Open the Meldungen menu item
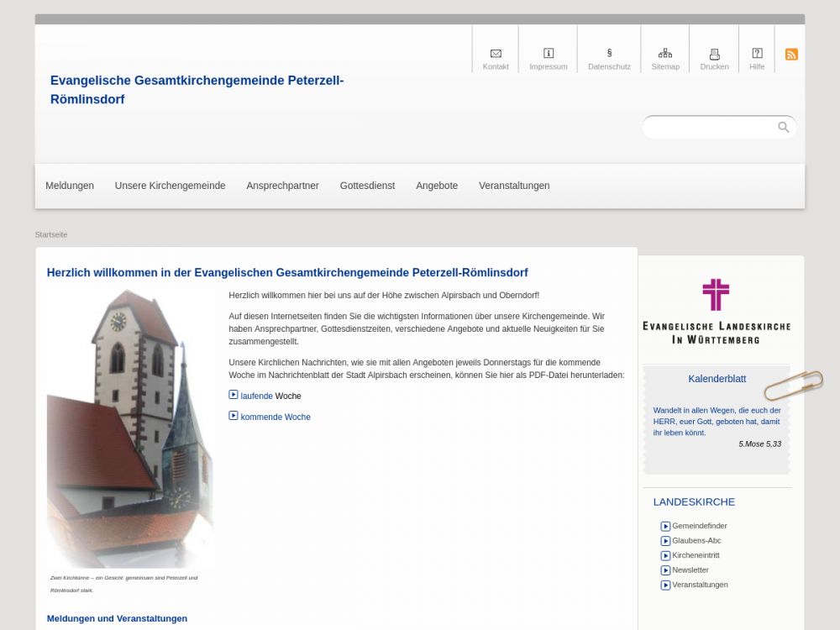840x630 pixels. point(70,186)
